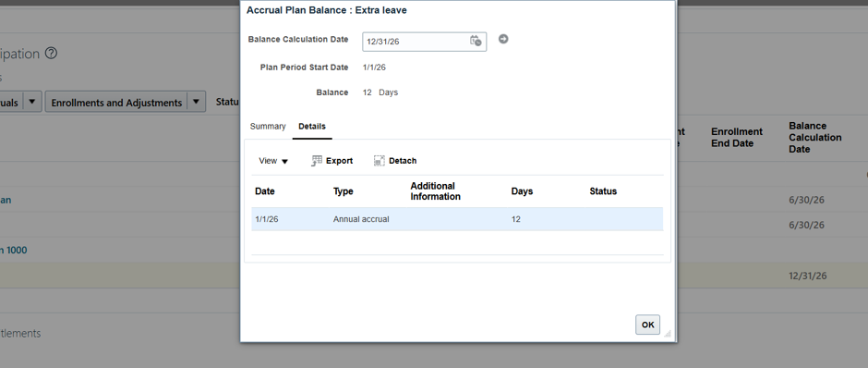868x368 pixels.
Task: Open the Balance Calculation Date calendar picker
Action: (476, 41)
